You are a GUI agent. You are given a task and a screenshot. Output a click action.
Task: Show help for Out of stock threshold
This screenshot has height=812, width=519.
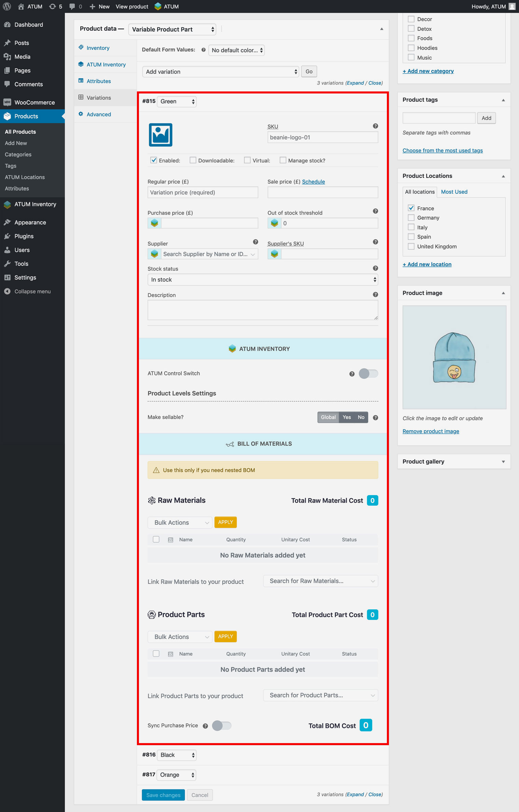pos(375,211)
